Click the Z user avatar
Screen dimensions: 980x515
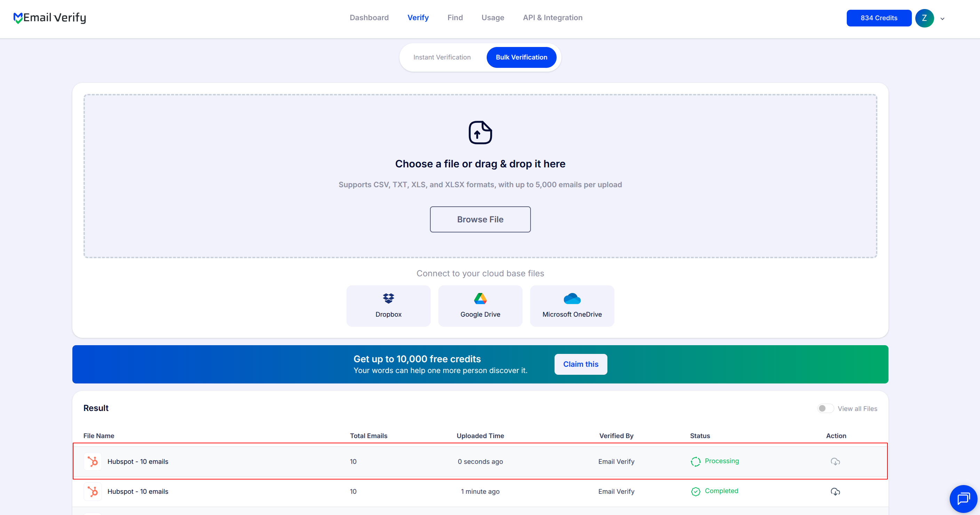click(924, 18)
